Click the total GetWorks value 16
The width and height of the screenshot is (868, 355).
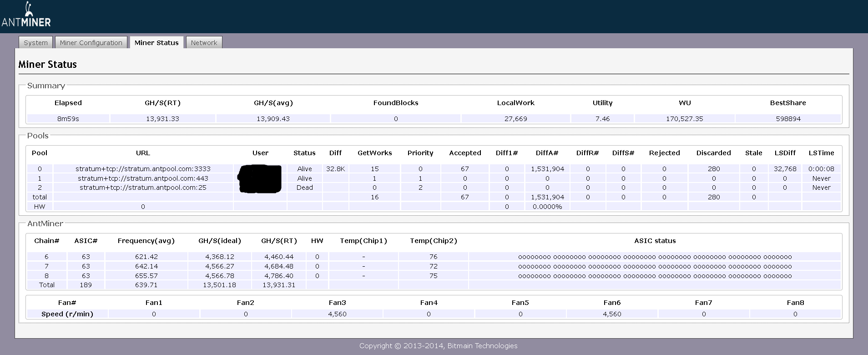point(374,197)
